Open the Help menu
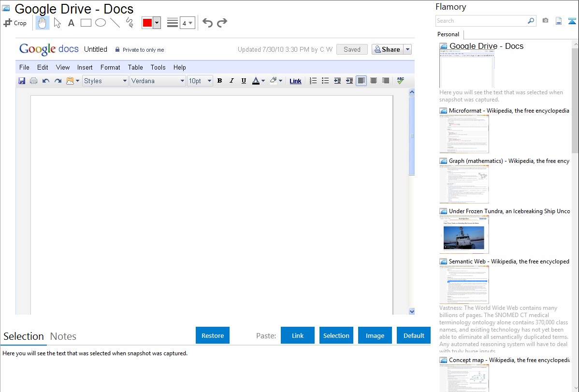 point(179,67)
